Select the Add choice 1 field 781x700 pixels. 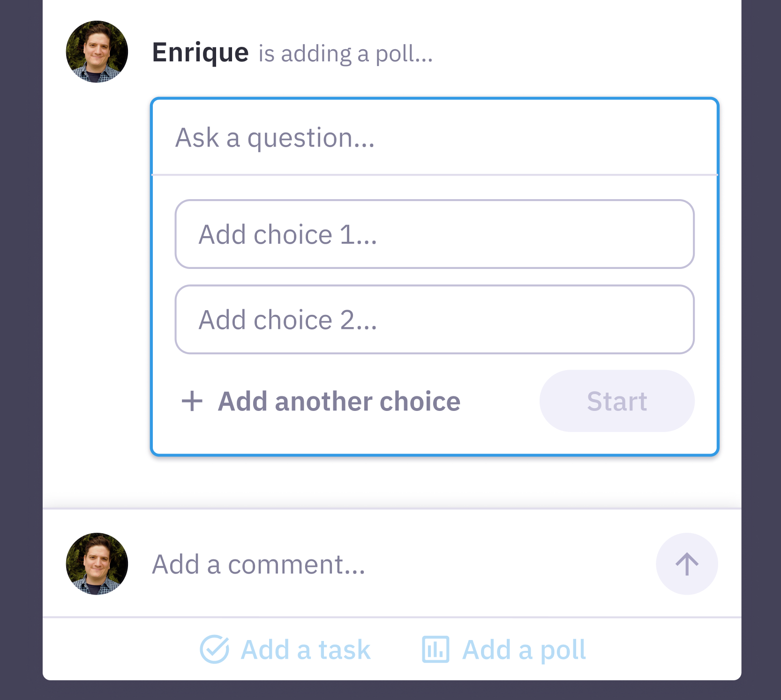[434, 234]
